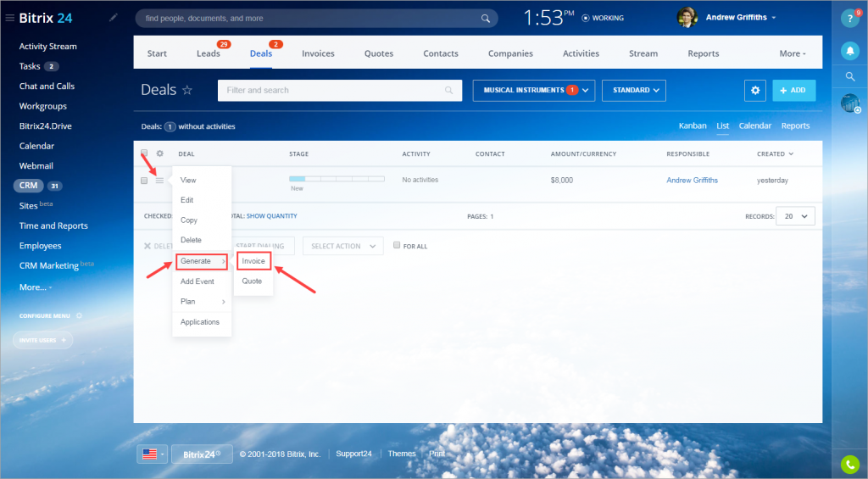The width and height of the screenshot is (868, 479).
Task: Choose Invoice from Generate submenu
Action: click(253, 261)
